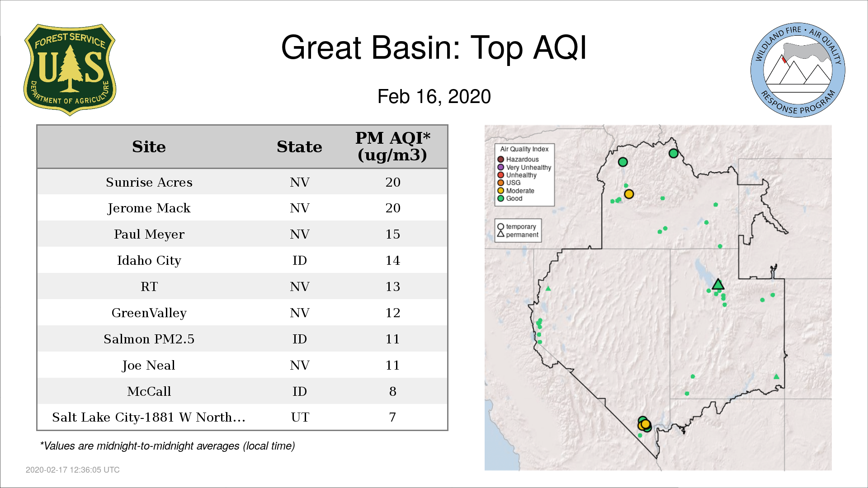Click the large green circle marker in northeastern Idaho
This screenshot has width=868, height=488.
click(674, 154)
